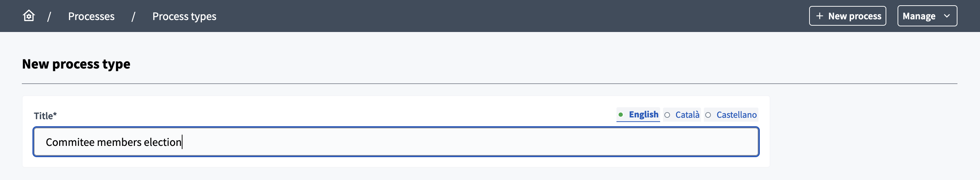Select the Català language tab

tap(687, 115)
